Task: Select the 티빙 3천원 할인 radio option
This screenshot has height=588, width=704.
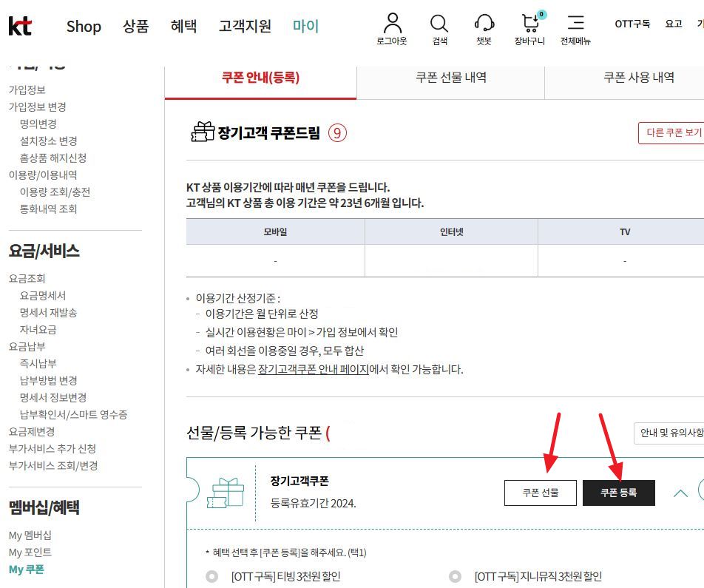Action: (x=211, y=576)
